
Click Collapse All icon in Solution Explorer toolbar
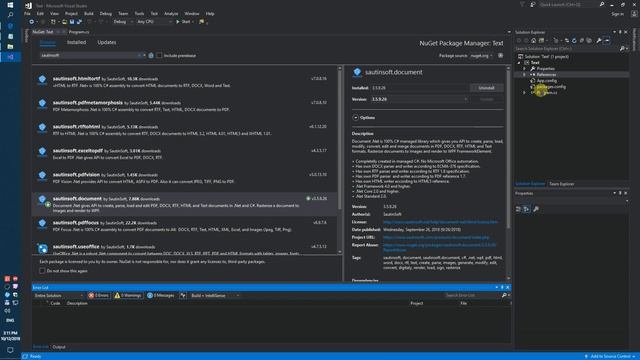(582, 40)
